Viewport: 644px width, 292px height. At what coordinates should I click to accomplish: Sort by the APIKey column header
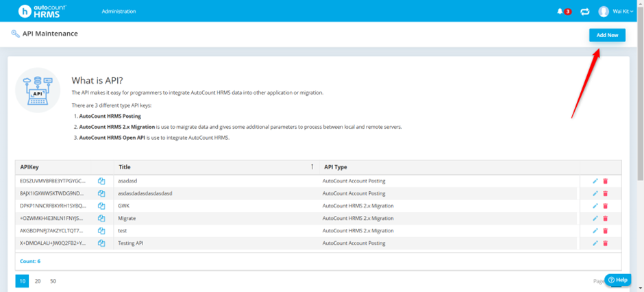click(53, 167)
